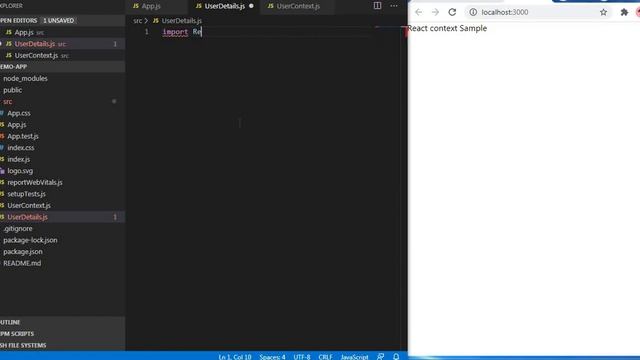Click Ln 1, Col 10 status item
Image resolution: width=640 pixels, height=360 pixels.
click(235, 357)
